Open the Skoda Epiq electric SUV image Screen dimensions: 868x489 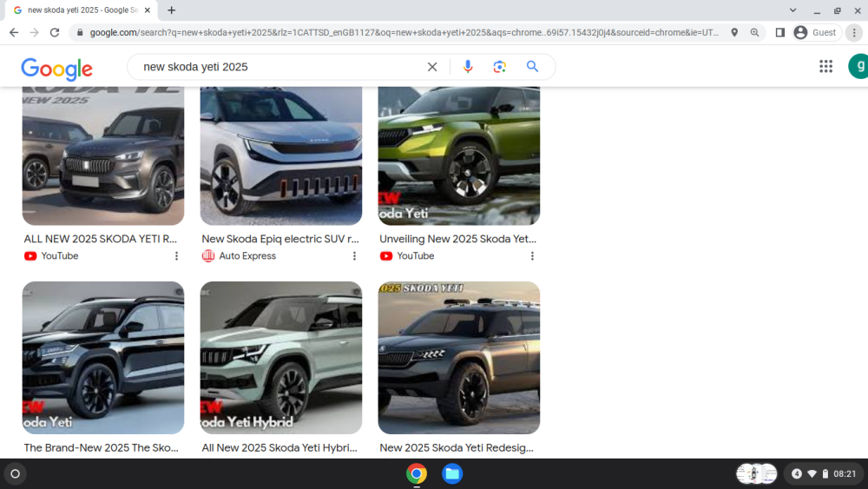tap(281, 155)
